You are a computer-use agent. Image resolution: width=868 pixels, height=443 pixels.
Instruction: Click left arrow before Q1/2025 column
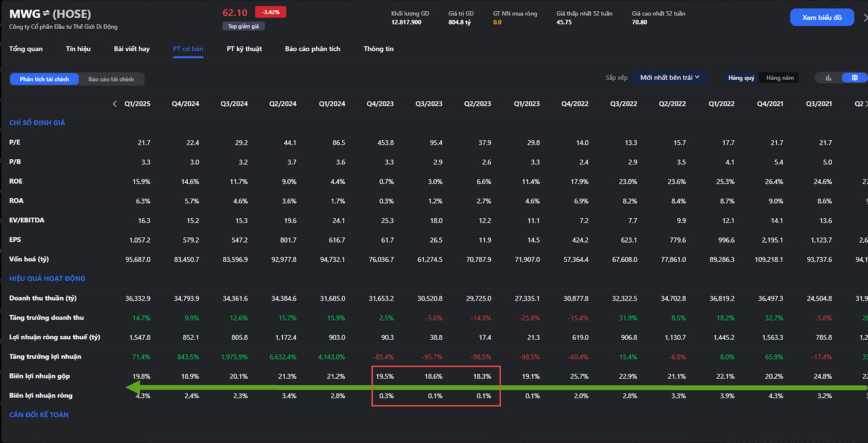114,104
